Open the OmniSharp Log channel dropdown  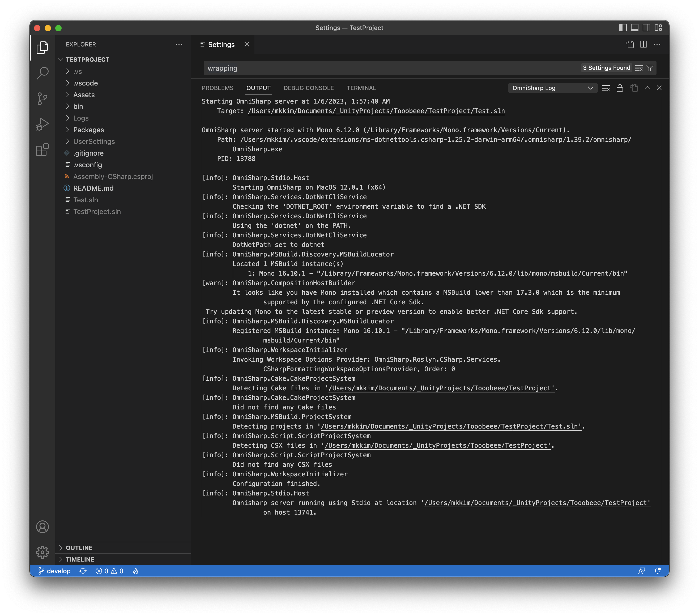click(x=552, y=88)
